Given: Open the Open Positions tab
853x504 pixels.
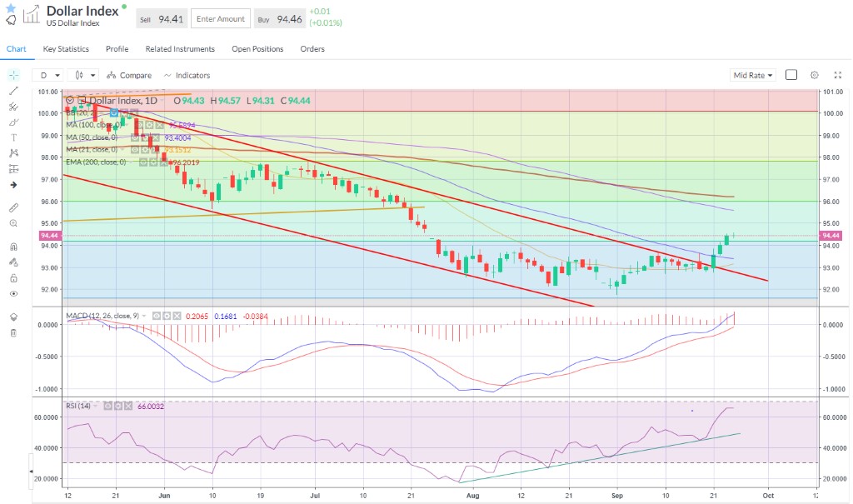Looking at the screenshot, I should point(257,49).
